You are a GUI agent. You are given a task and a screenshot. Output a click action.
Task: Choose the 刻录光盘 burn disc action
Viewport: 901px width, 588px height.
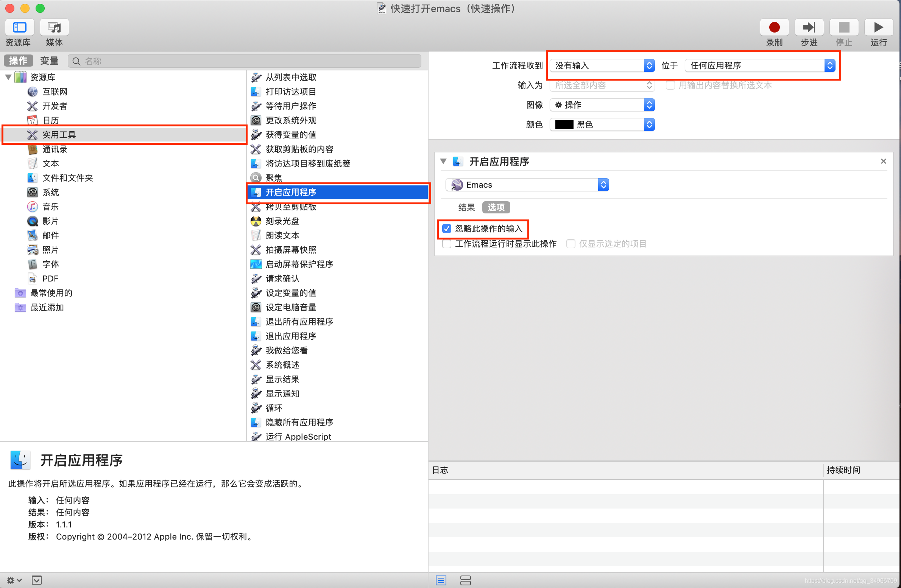point(282,221)
